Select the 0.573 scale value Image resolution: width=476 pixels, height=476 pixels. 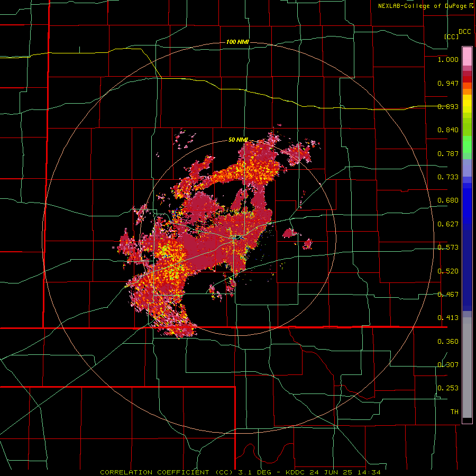click(448, 248)
